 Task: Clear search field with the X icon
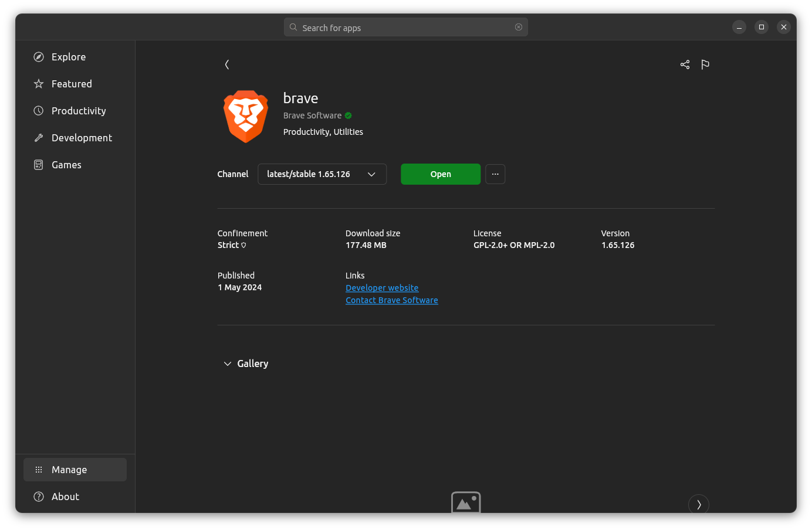pyautogui.click(x=519, y=27)
